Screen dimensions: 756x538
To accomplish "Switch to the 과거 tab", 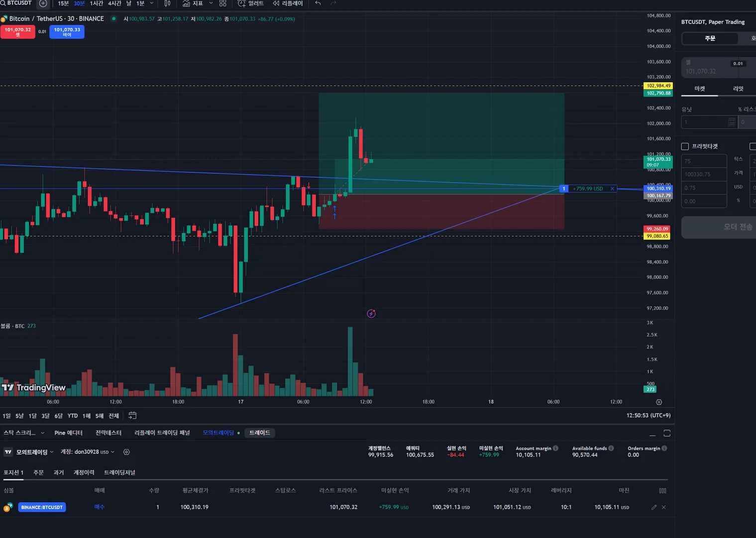I will click(59, 473).
